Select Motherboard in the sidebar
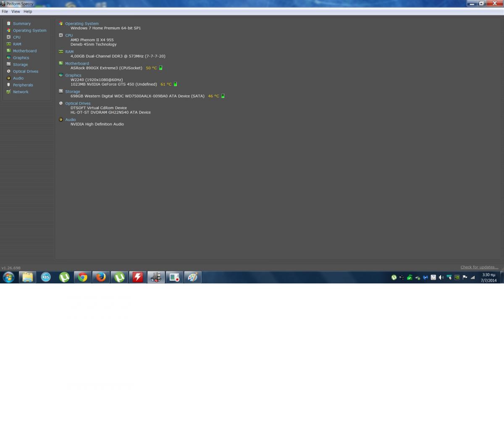This screenshot has width=504, height=427. pyautogui.click(x=25, y=51)
